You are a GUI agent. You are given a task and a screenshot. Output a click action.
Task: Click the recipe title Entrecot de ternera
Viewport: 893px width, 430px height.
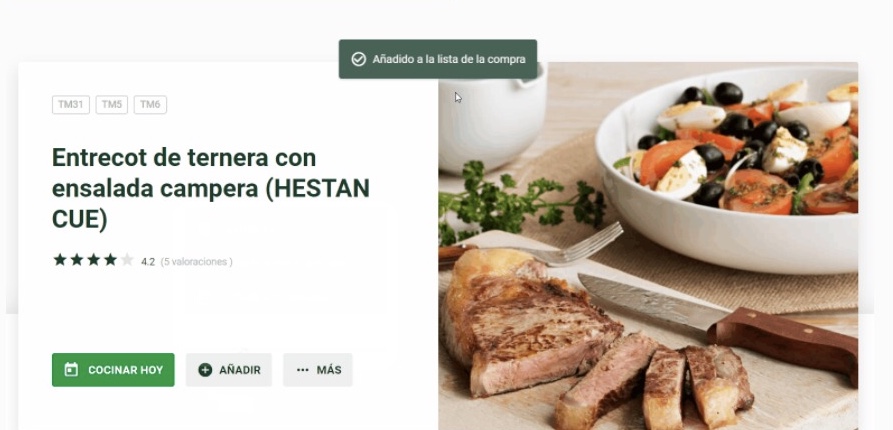click(x=211, y=189)
